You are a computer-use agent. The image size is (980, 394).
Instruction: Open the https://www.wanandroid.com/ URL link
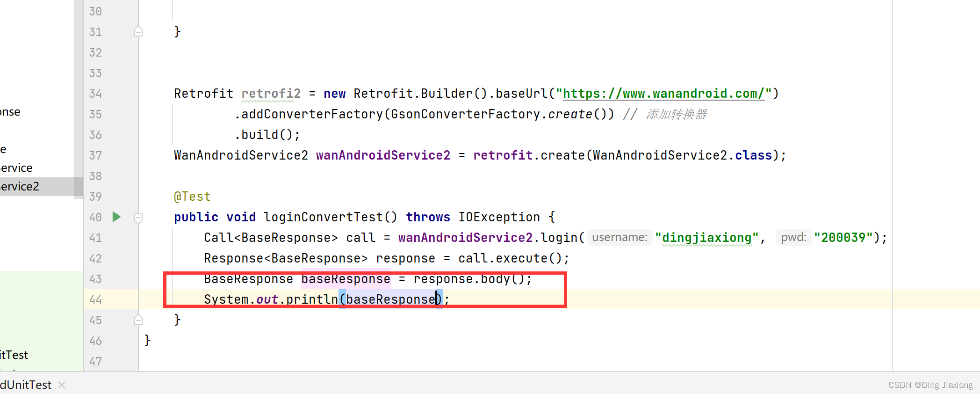(x=663, y=94)
